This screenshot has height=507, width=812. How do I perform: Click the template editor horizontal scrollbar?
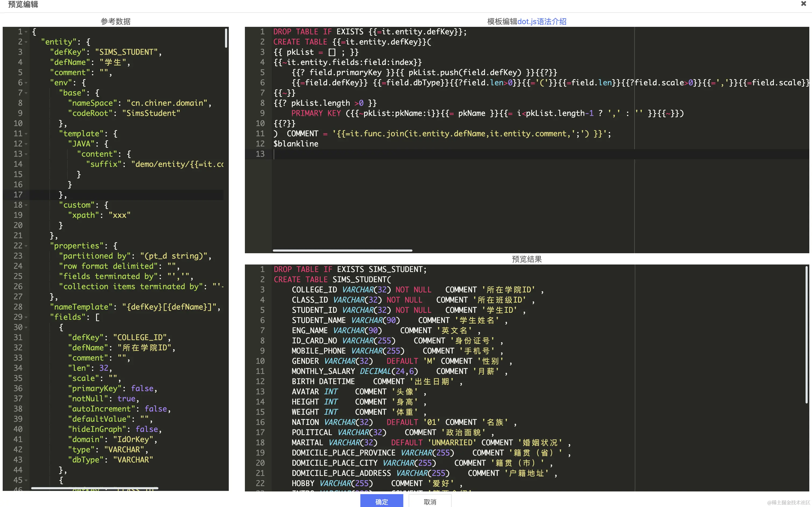click(x=342, y=251)
